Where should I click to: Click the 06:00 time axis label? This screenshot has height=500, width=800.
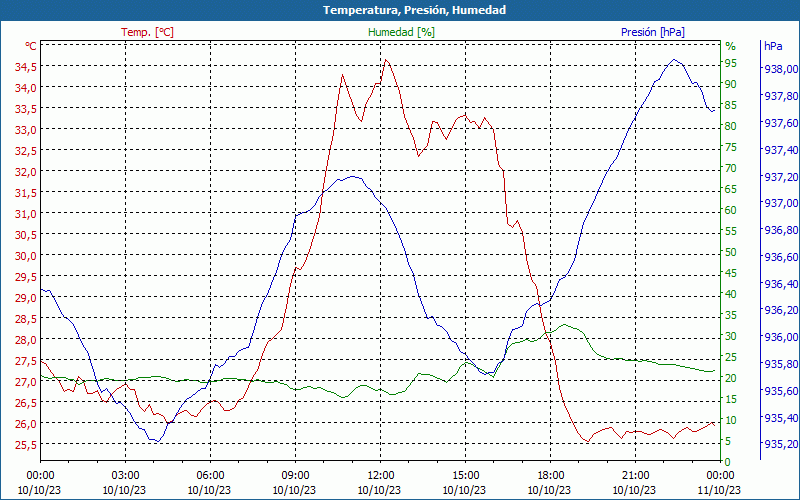[210, 476]
